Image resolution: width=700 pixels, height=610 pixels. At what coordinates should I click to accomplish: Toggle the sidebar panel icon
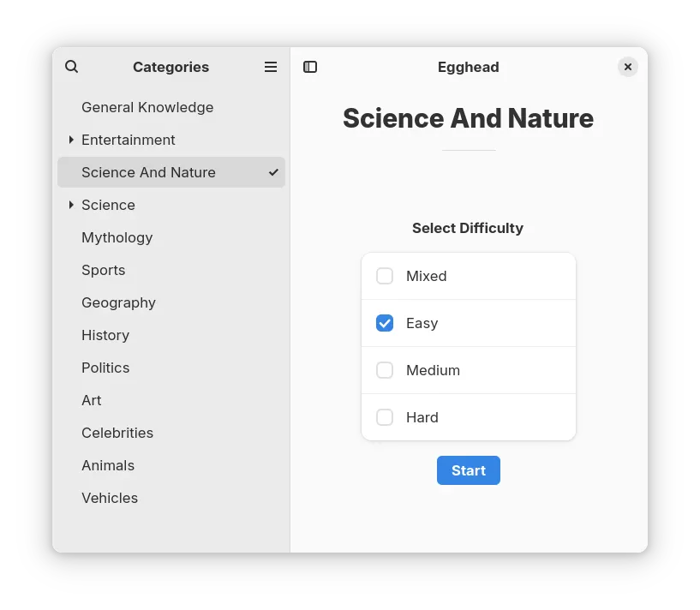click(x=310, y=67)
